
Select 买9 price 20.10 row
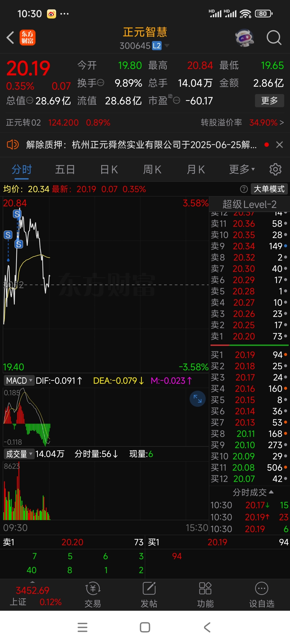[x=249, y=445]
